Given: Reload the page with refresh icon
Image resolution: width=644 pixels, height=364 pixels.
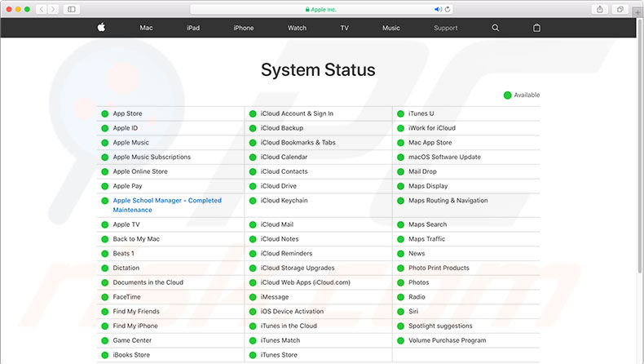Looking at the screenshot, I should [448, 9].
